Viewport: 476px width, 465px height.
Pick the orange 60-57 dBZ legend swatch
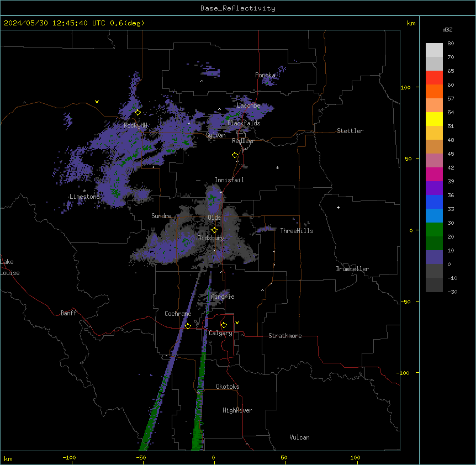click(x=434, y=91)
